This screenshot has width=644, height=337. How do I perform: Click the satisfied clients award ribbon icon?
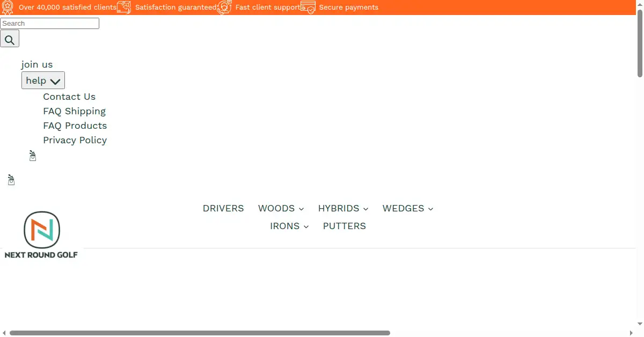pos(8,7)
